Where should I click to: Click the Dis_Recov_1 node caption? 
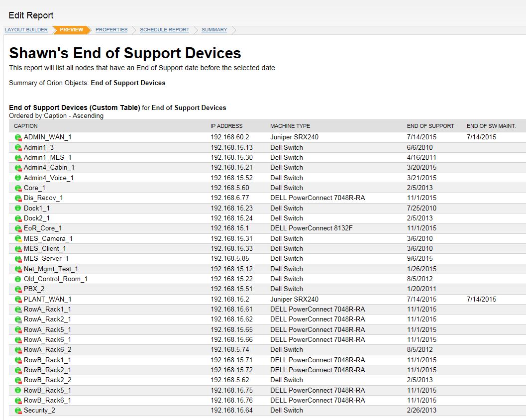[x=43, y=198]
